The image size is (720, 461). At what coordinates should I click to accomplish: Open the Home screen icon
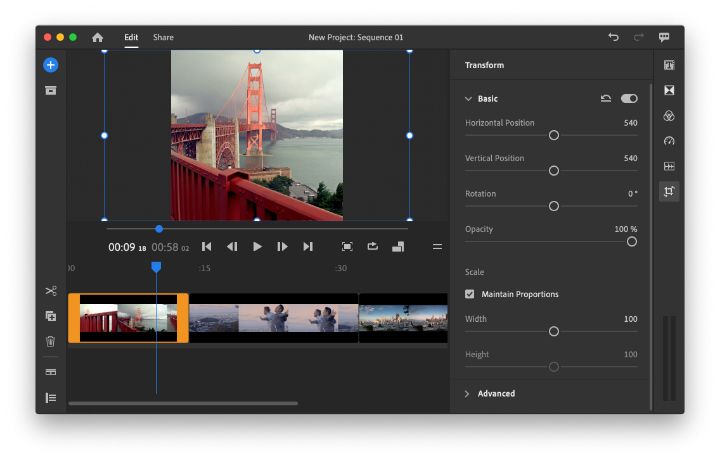pyautogui.click(x=97, y=38)
